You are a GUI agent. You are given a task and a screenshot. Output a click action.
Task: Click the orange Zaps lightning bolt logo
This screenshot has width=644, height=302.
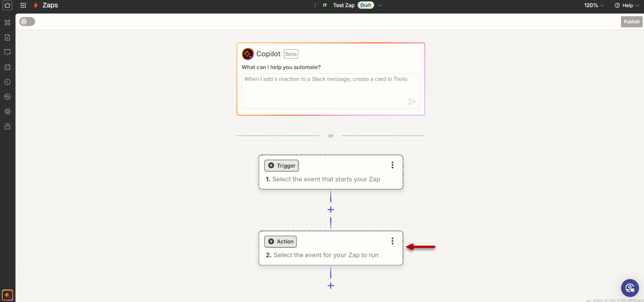coord(36,5)
